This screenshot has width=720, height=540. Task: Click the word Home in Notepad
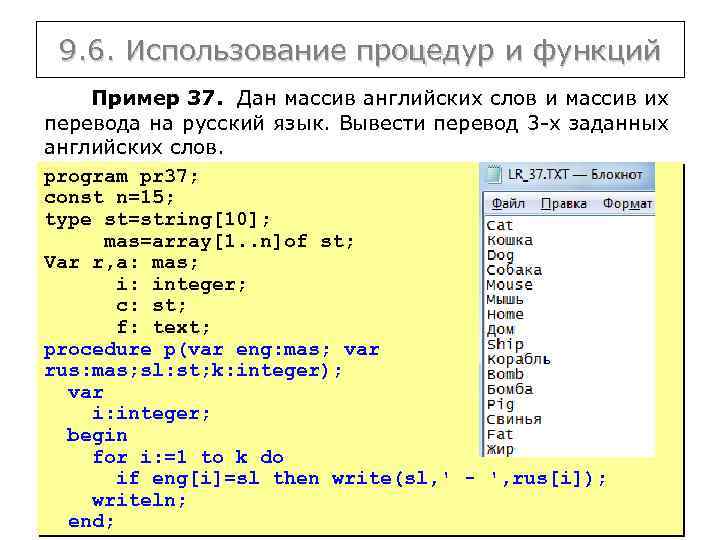505,315
